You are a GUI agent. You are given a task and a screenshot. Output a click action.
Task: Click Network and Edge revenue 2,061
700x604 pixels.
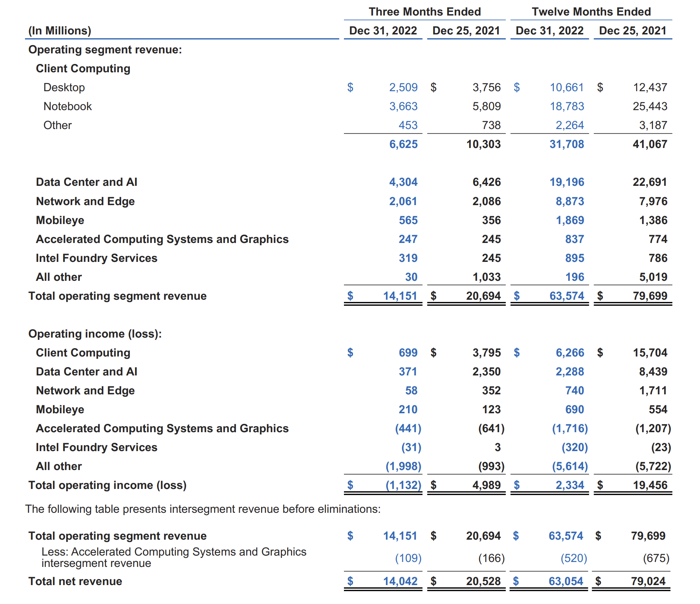403,201
